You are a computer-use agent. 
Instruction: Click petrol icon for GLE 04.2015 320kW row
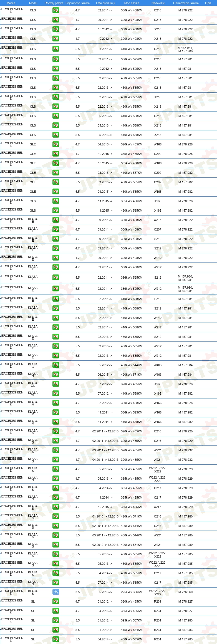(55, 144)
